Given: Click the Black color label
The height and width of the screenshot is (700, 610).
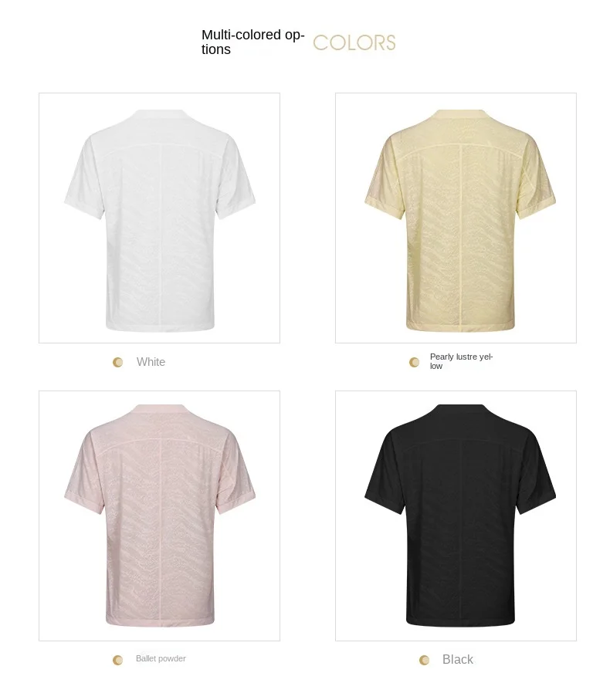Looking at the screenshot, I should point(457,659).
